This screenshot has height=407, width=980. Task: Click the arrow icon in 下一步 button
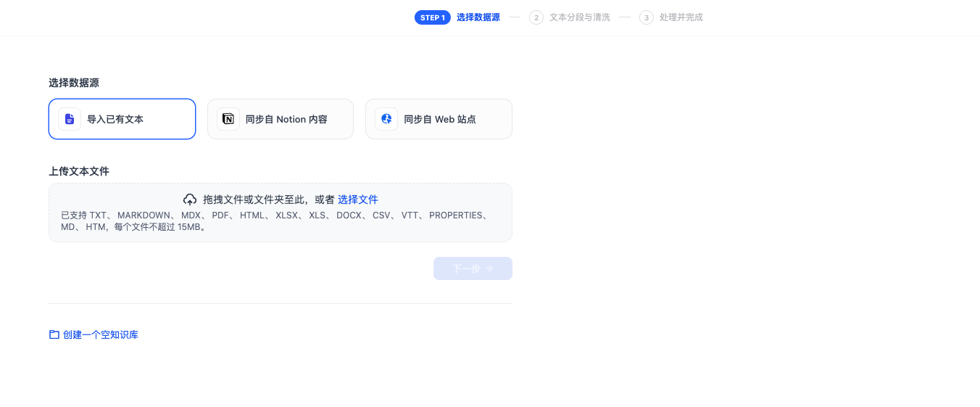click(x=489, y=268)
